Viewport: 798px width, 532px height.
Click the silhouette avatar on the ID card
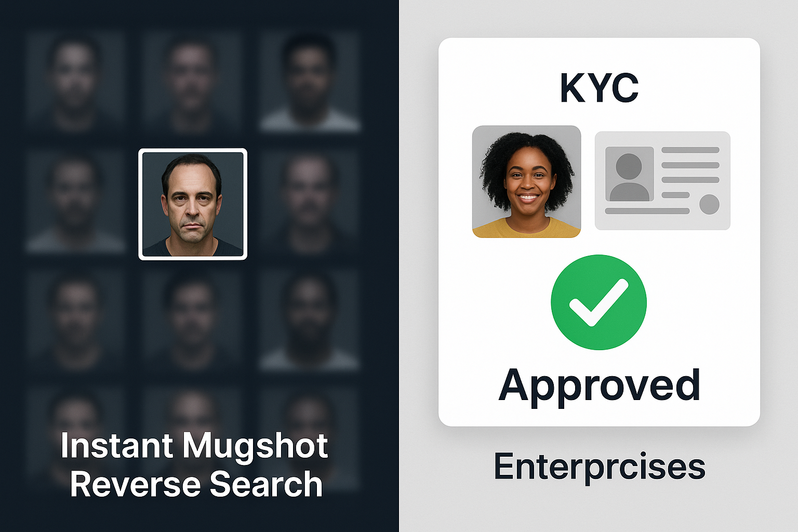pos(629,174)
